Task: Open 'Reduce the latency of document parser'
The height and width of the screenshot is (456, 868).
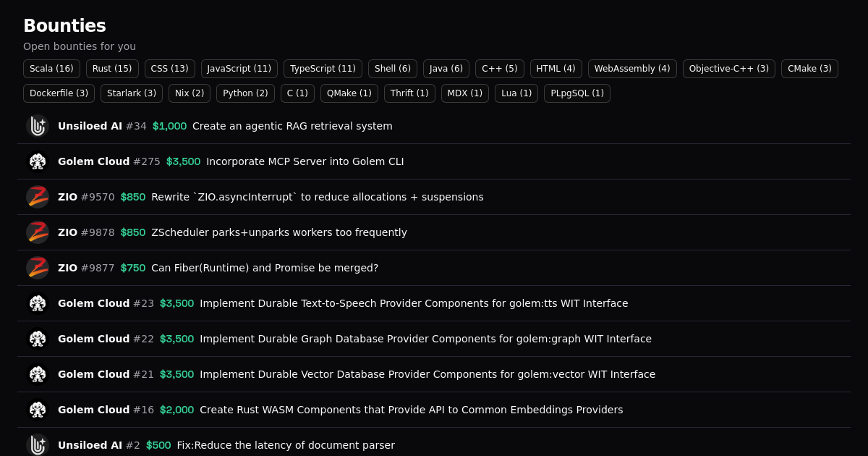Action: (x=286, y=445)
